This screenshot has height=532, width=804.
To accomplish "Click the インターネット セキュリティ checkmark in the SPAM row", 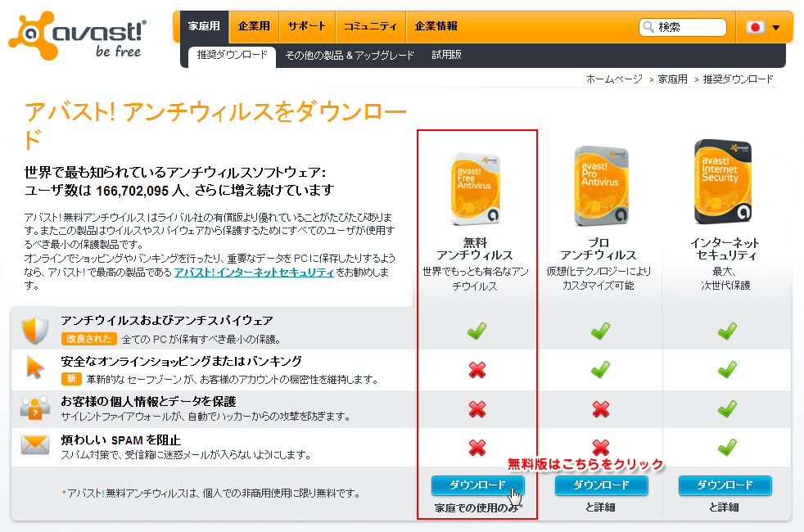I will point(727,447).
